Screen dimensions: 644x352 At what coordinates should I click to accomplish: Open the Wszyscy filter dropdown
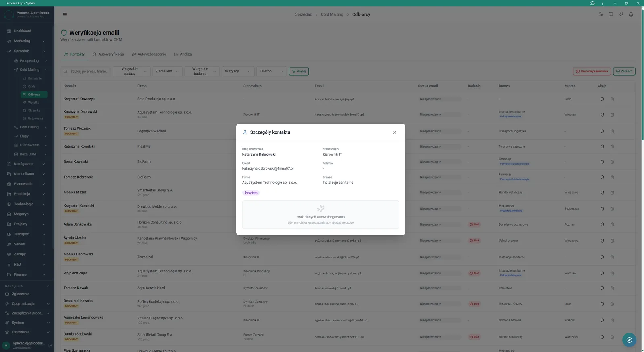click(238, 71)
